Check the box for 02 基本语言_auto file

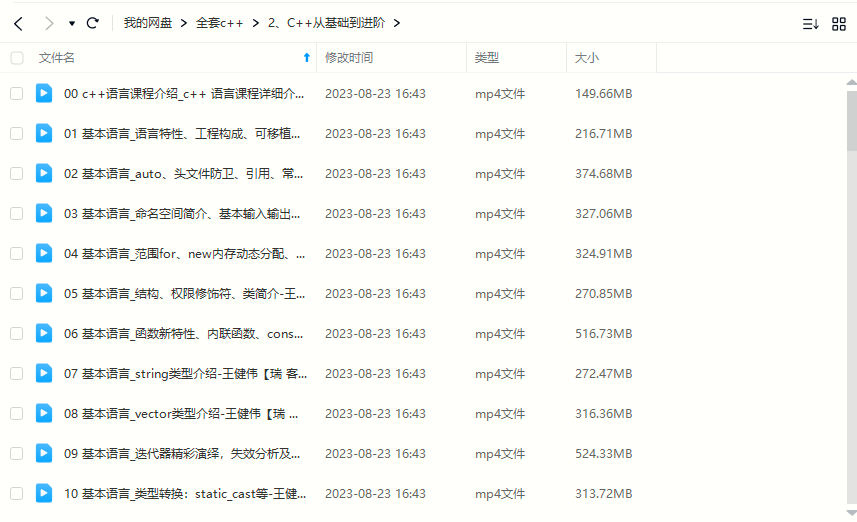point(17,173)
